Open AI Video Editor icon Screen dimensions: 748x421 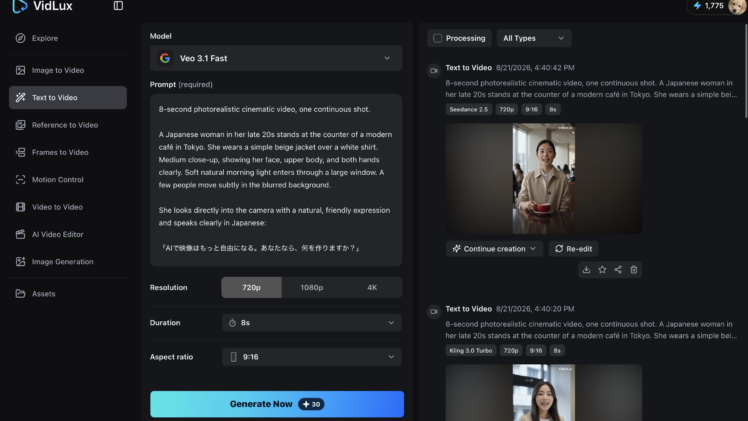coord(20,234)
